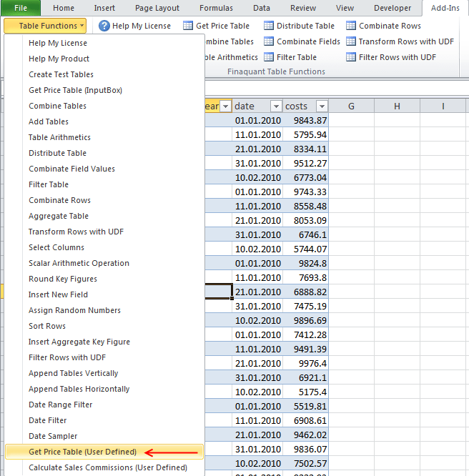469x476 pixels.
Task: Select Append Tables Vertically entry
Action: [x=104, y=373]
